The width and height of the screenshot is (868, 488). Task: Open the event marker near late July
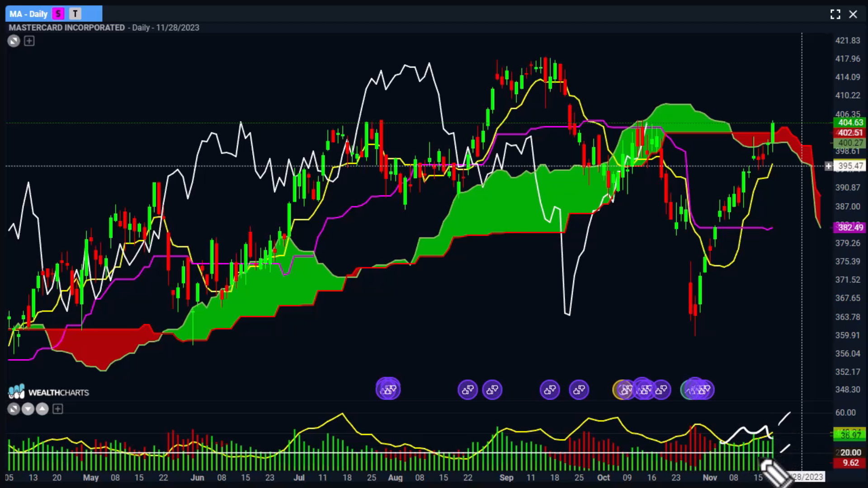point(388,389)
